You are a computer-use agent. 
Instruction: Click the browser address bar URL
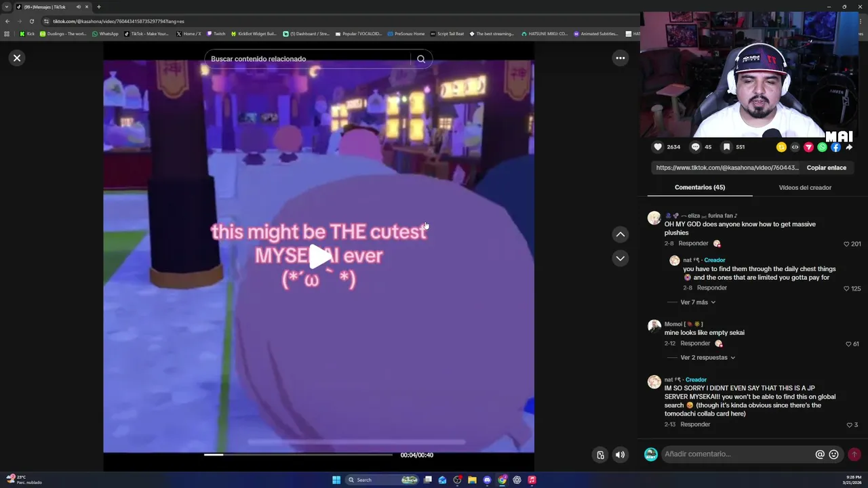click(119, 21)
